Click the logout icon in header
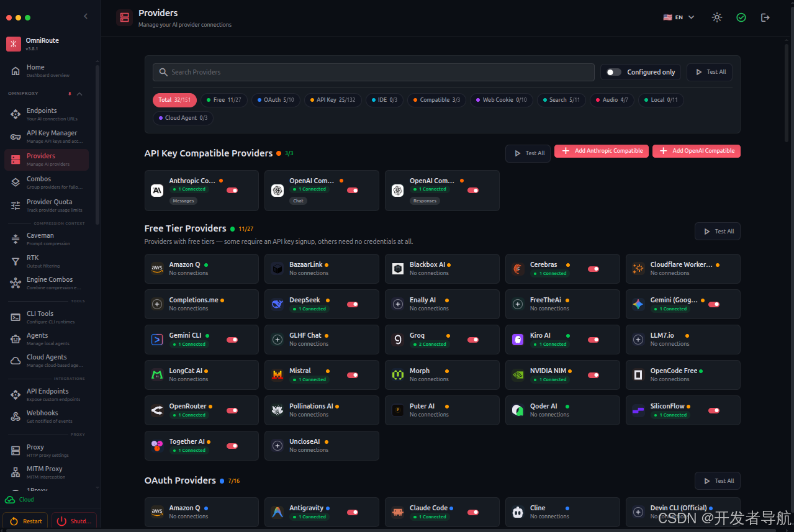Screen dimensions: 794x532 [765, 17]
